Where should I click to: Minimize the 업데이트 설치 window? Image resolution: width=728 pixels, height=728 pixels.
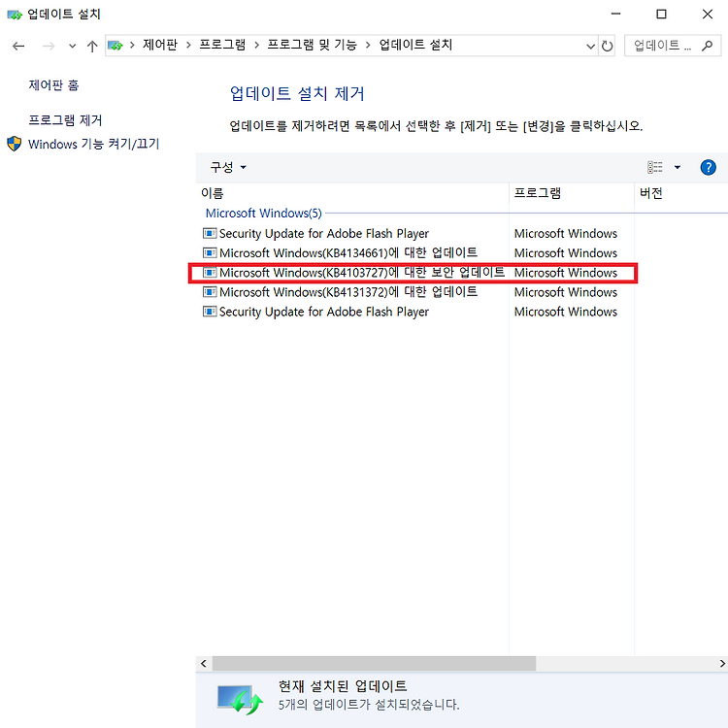[x=615, y=14]
